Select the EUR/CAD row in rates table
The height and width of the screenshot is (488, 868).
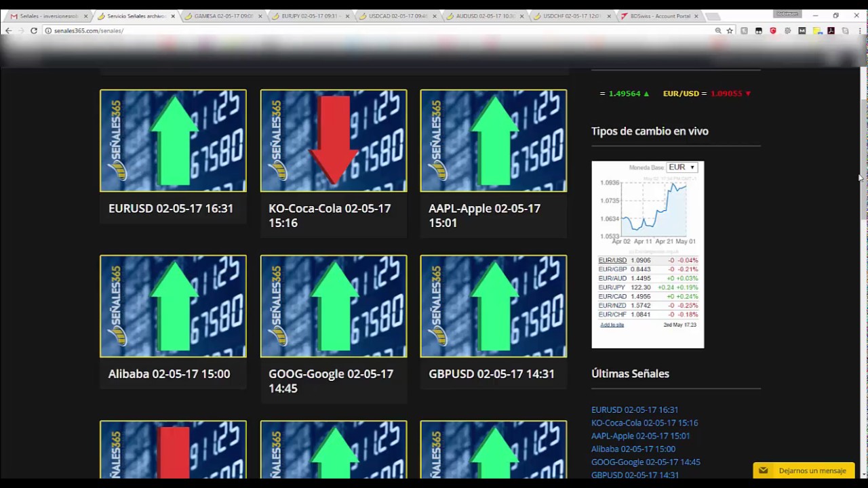tap(648, 296)
